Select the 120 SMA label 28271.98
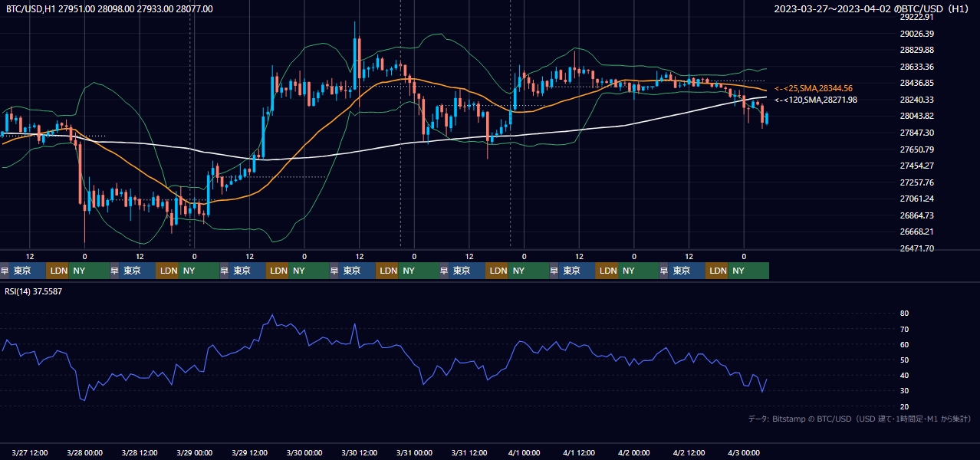This screenshot has width=980, height=460. pos(815,100)
